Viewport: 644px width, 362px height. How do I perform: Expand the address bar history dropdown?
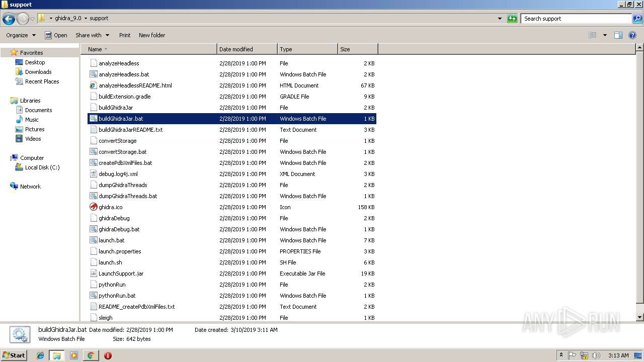[x=500, y=19]
